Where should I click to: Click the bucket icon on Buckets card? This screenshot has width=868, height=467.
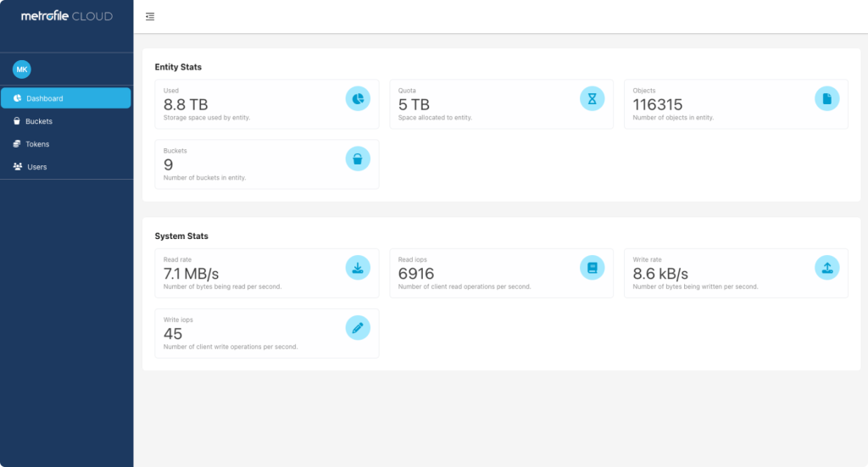(358, 158)
